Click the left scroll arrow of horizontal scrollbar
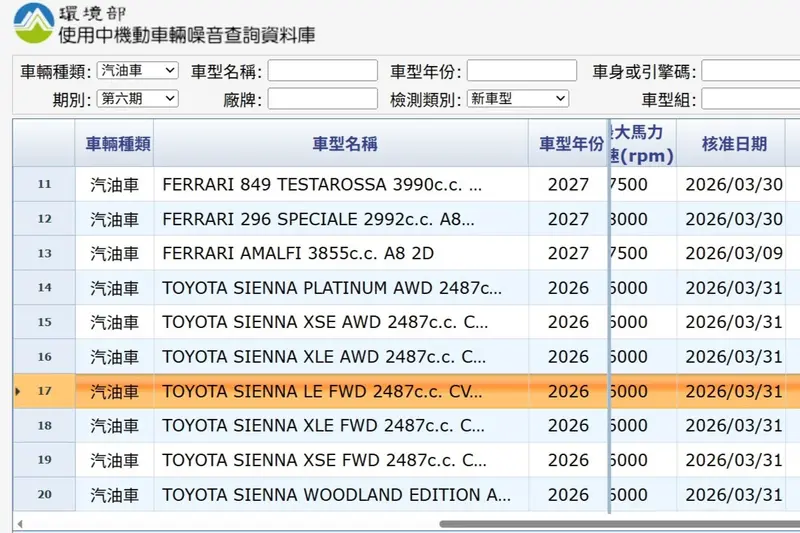Screen dimensions: 800x533 click(19, 524)
